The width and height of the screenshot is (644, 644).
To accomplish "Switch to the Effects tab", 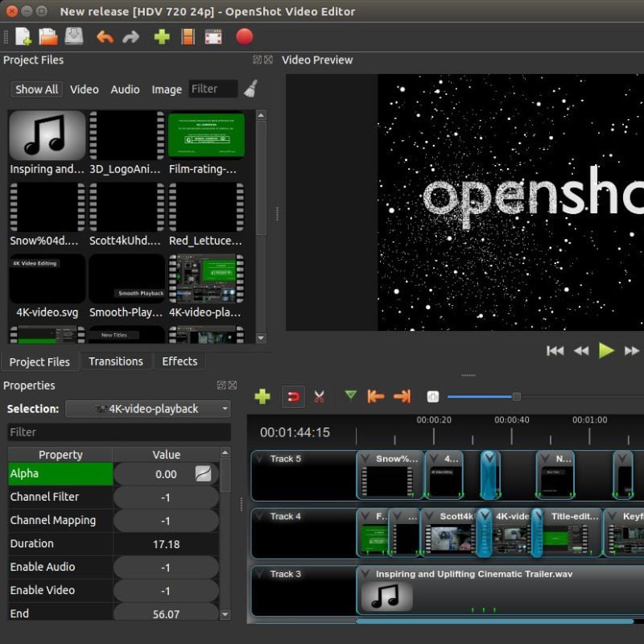I will point(180,361).
